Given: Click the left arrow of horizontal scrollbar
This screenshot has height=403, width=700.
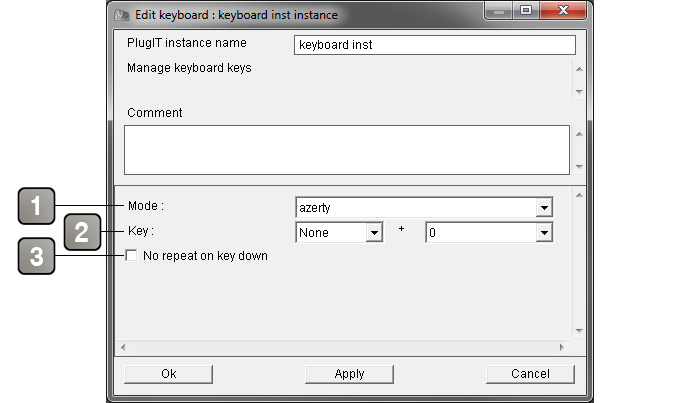Looking at the screenshot, I should click(123, 347).
